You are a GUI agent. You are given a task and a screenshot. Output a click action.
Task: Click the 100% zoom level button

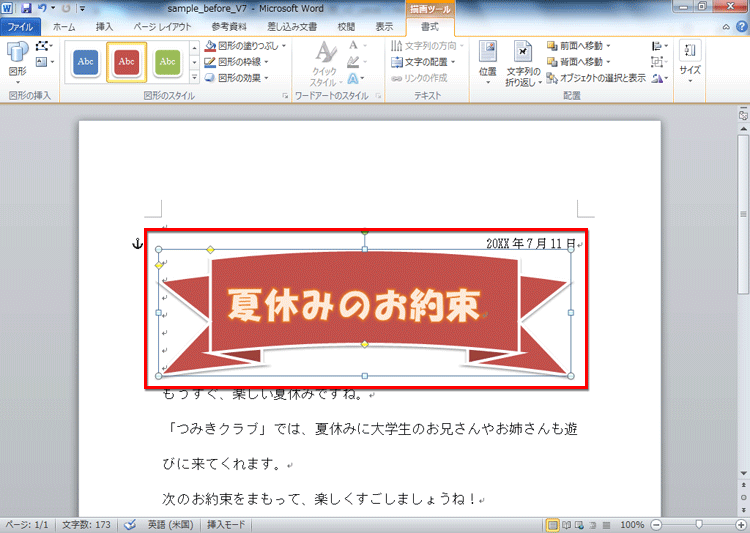coord(632,525)
